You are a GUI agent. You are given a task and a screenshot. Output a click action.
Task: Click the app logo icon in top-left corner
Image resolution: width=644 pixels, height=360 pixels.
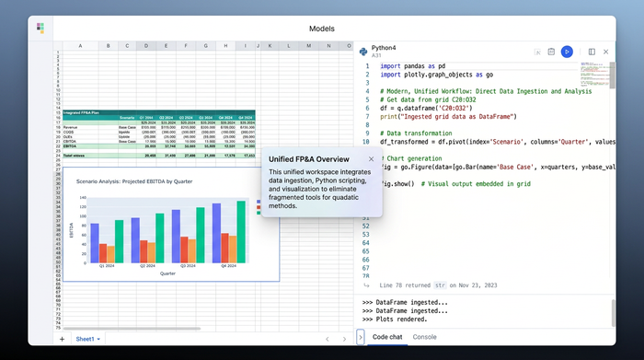coord(40,28)
